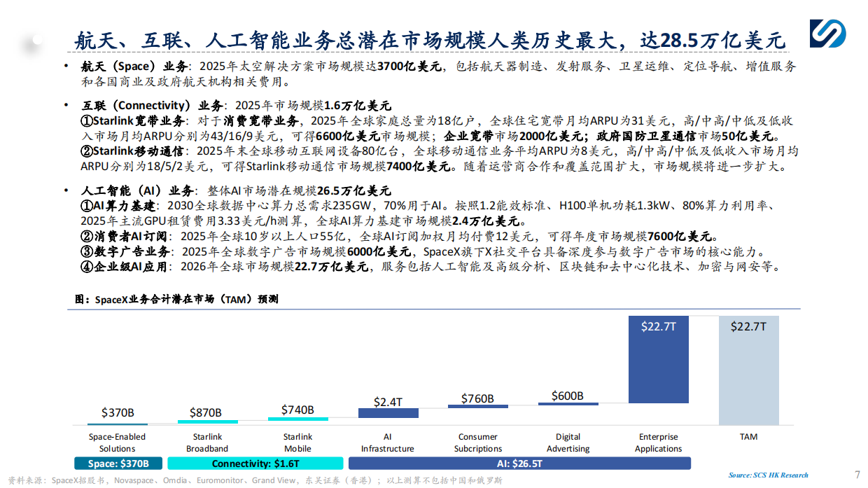Click the page number 7
Viewport: 868px width, 488px height.
pos(857,474)
